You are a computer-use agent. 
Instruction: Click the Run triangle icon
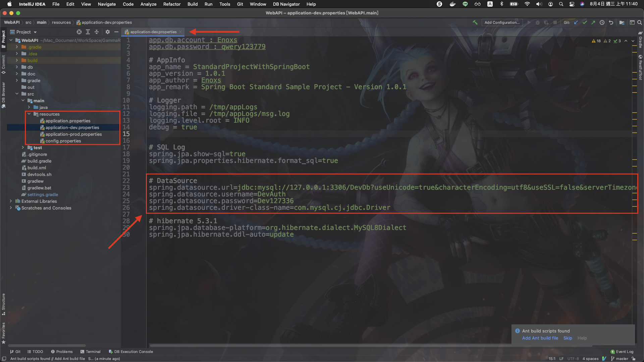click(529, 22)
